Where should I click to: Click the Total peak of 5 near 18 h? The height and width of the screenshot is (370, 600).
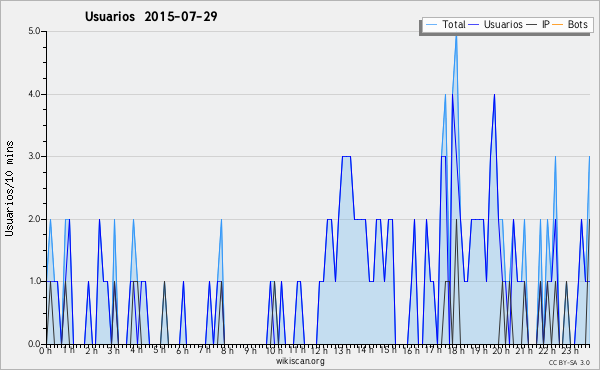(x=456, y=36)
